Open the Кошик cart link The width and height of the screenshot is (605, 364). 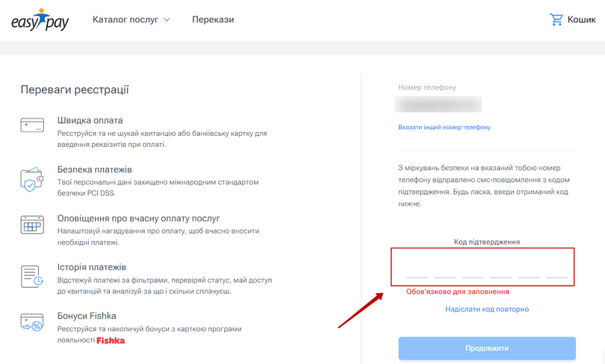tap(573, 19)
